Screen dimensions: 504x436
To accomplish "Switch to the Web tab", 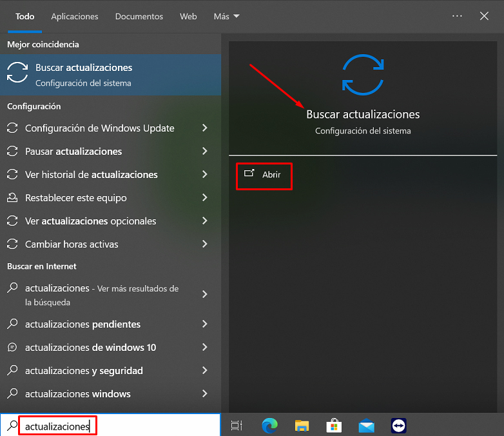I will pos(188,16).
